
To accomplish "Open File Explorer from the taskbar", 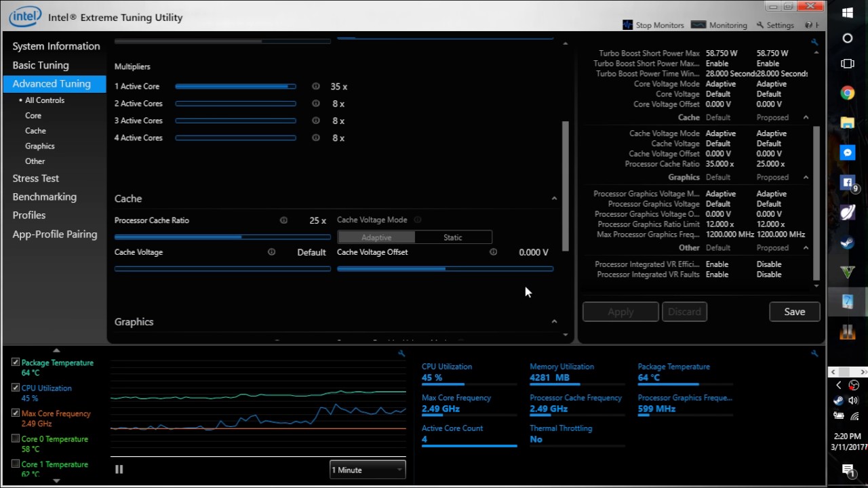I will 848,123.
